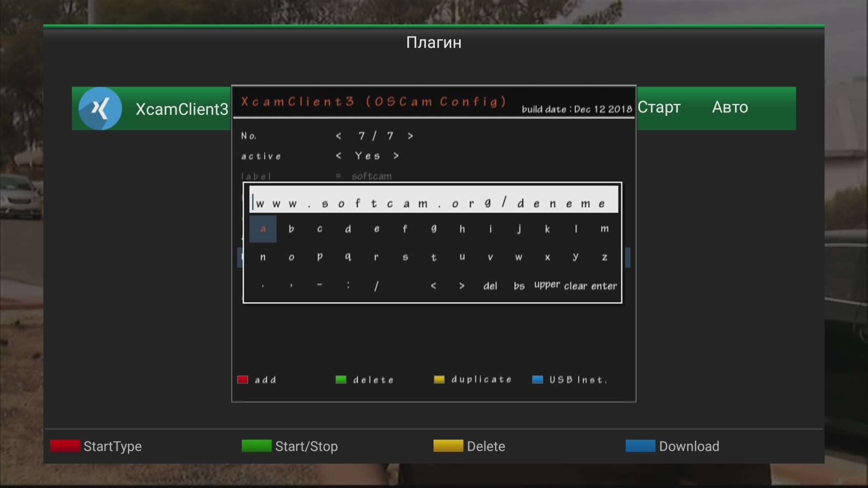868x488 pixels.
Task: Select the colon key on the keyboard
Action: click(x=348, y=286)
